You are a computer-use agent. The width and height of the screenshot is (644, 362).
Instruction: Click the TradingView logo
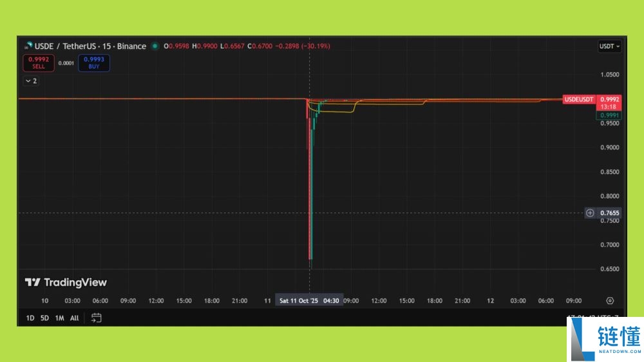click(x=66, y=282)
